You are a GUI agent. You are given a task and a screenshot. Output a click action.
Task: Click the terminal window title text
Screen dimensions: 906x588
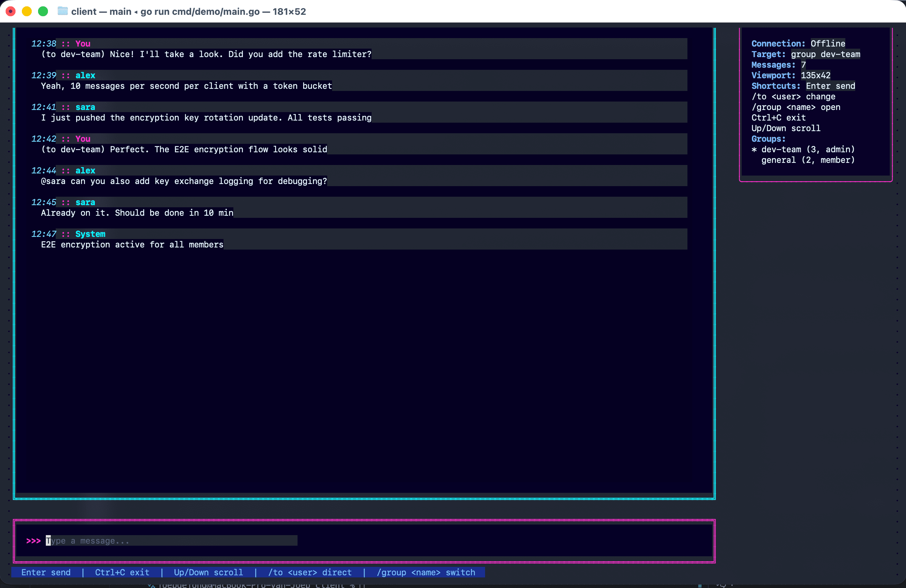tap(189, 11)
